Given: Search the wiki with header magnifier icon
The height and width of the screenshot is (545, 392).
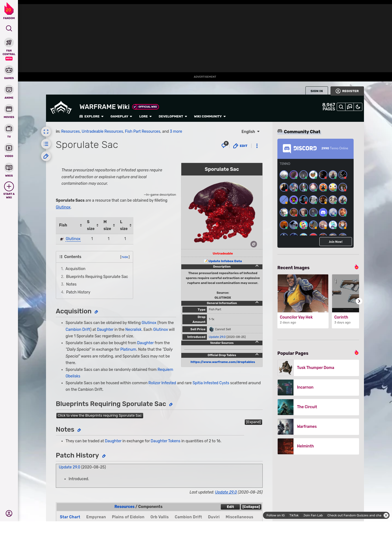Looking at the screenshot, I should point(341,107).
